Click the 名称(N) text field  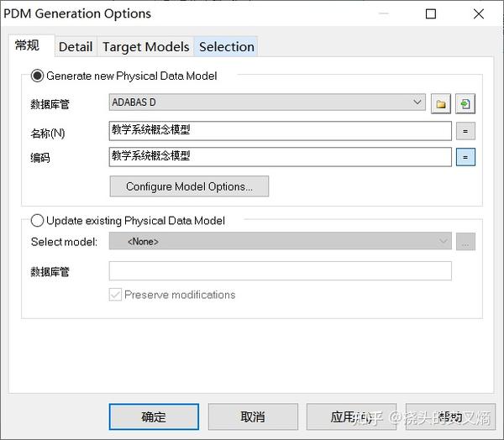[281, 131]
